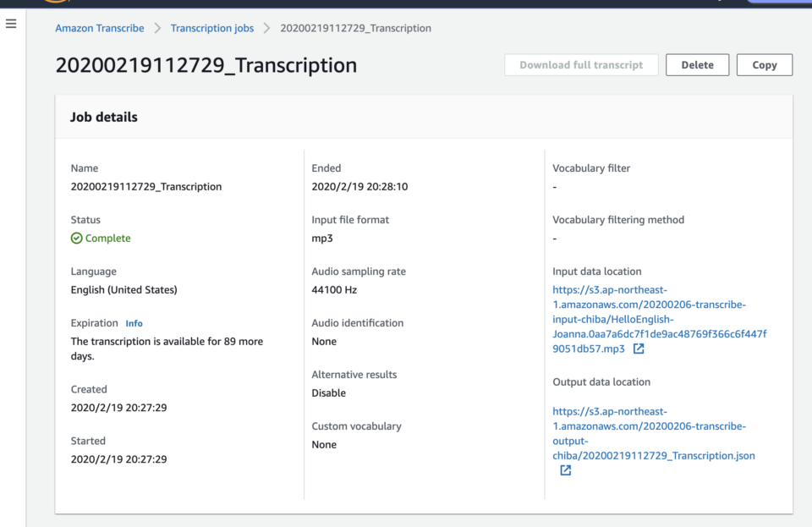The height and width of the screenshot is (527, 812).
Task: Copy the transcription job
Action: tap(765, 64)
